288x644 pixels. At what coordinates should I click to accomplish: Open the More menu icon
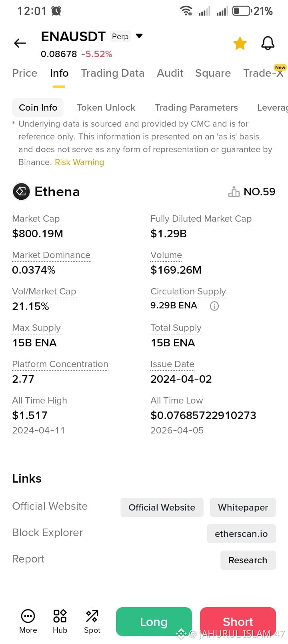coord(28,616)
